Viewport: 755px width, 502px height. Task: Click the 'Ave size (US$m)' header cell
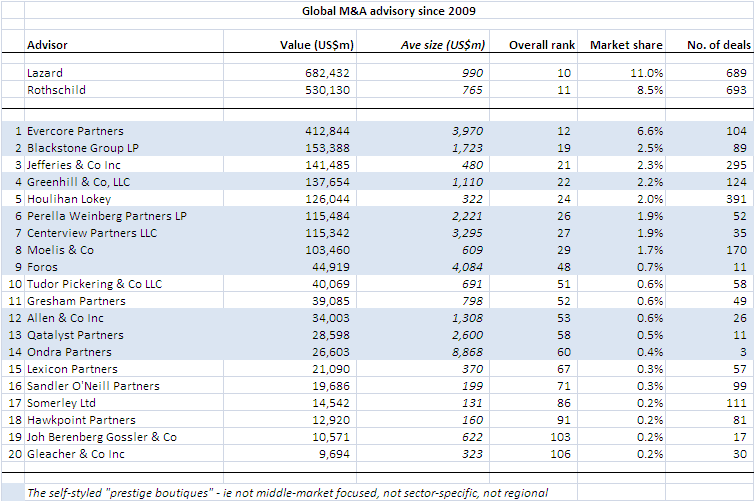click(x=442, y=46)
